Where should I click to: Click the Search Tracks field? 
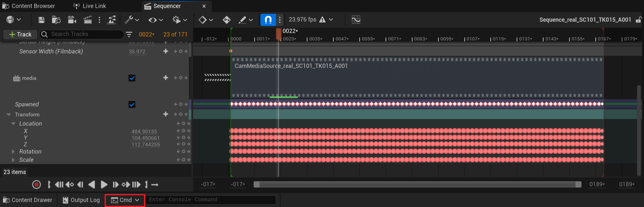(x=82, y=34)
